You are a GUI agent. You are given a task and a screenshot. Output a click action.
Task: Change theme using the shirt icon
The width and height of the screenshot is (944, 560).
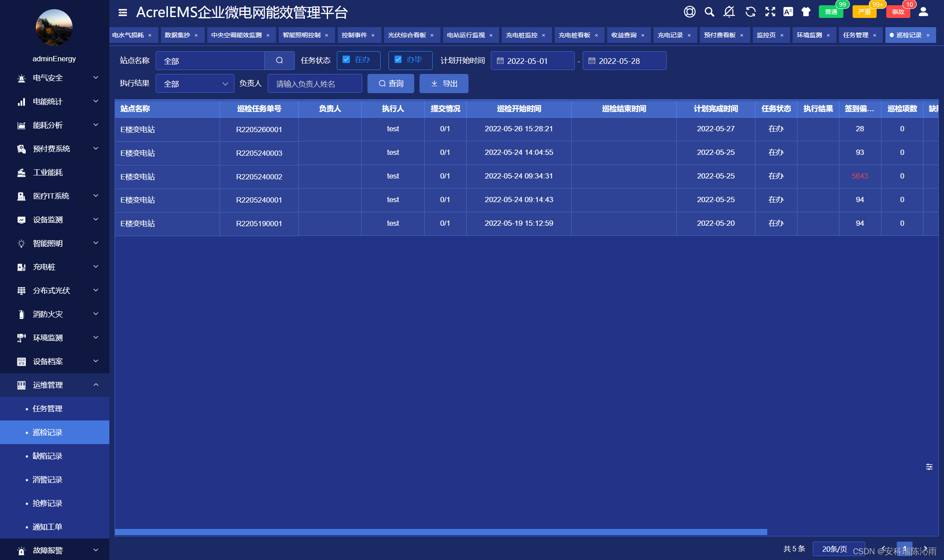click(806, 12)
